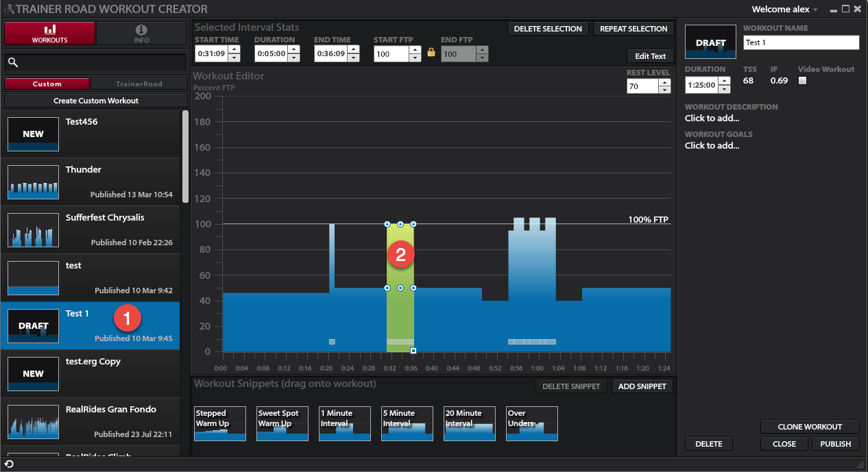Click the magnifier search icon

[13, 62]
